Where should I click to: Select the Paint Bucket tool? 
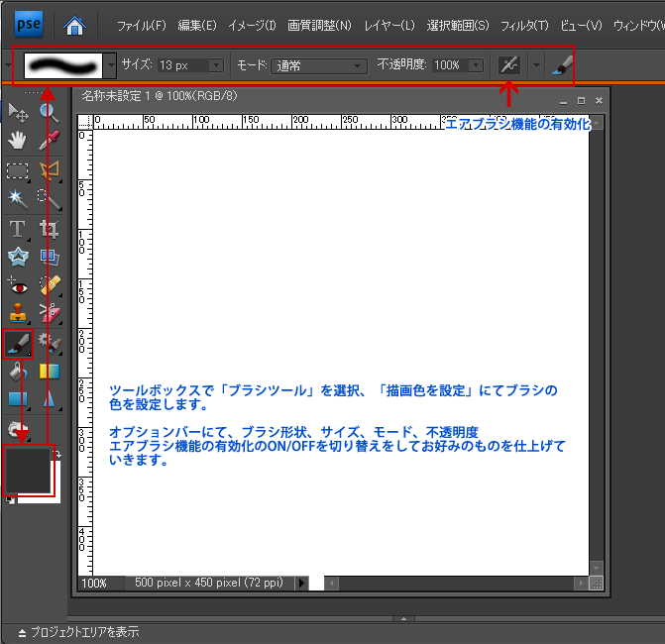17,372
